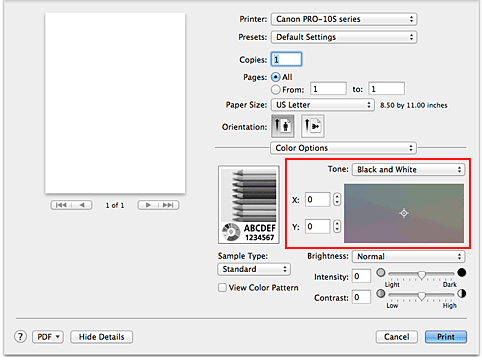The height and width of the screenshot is (360, 482).
Task: Click the Cancel button
Action: pos(397,337)
